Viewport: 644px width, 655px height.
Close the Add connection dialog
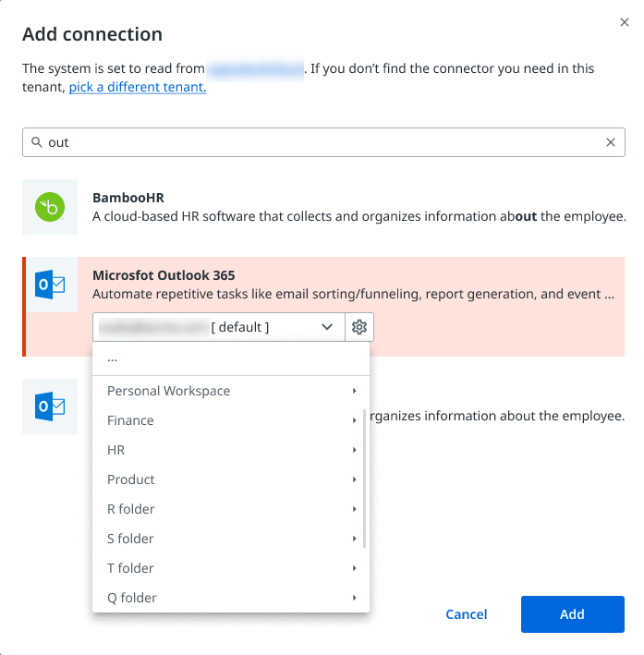click(x=625, y=22)
